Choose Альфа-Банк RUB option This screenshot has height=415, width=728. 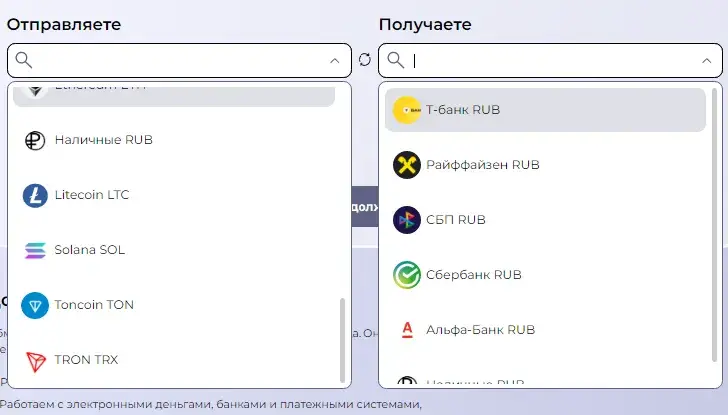coord(546,330)
